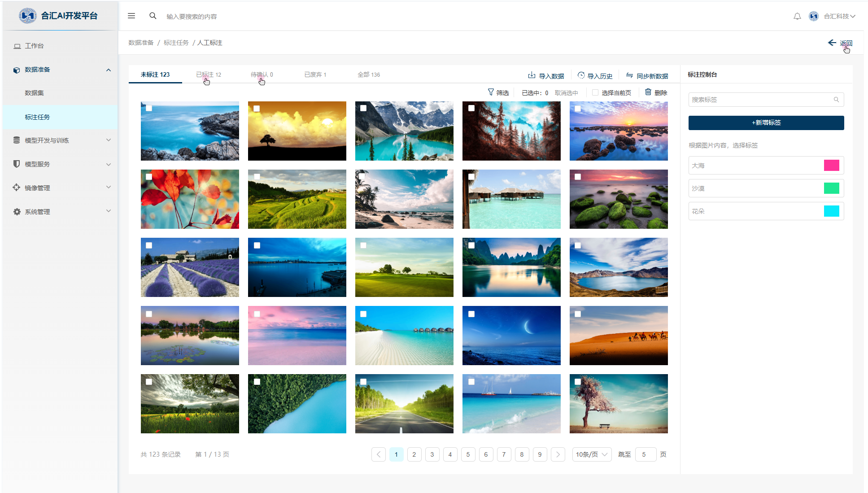Open the notification bell
This screenshot has width=868, height=493.
[x=797, y=16]
